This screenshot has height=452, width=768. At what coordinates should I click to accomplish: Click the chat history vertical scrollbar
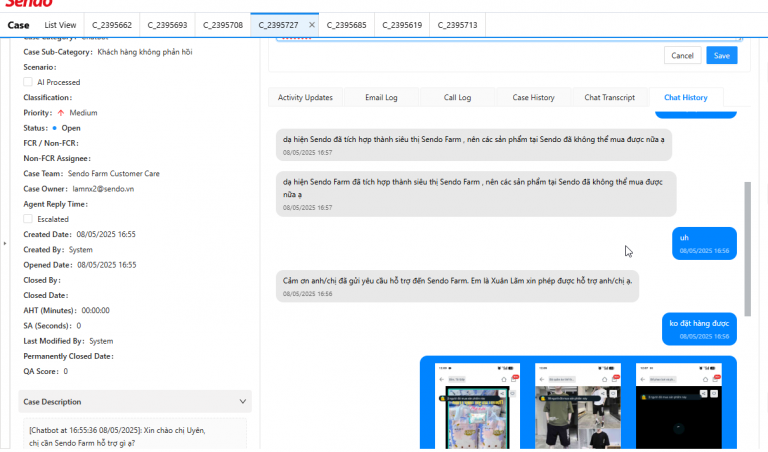(747, 249)
